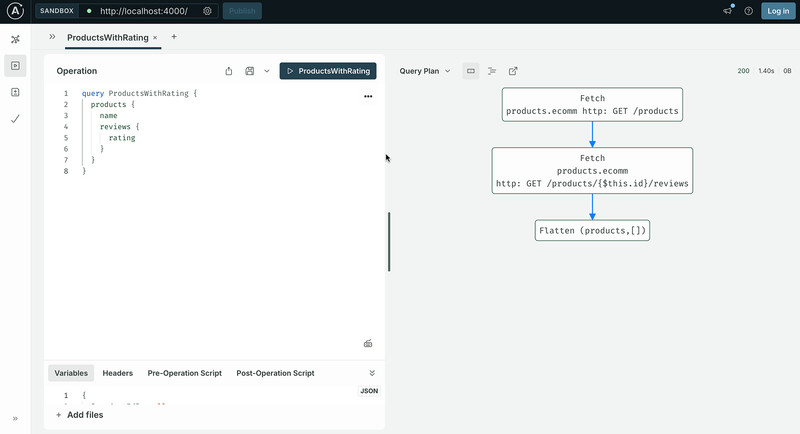800x434 pixels.
Task: Click the Publish button
Action: pos(242,11)
